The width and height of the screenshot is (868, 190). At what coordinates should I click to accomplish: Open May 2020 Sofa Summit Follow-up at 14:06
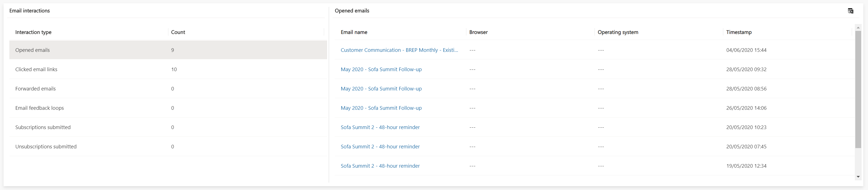tap(381, 108)
